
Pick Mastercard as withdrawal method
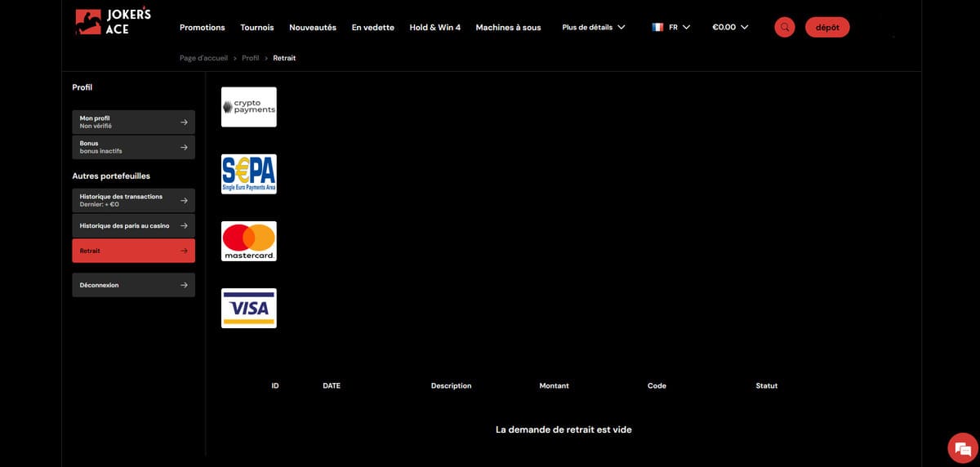(x=249, y=241)
